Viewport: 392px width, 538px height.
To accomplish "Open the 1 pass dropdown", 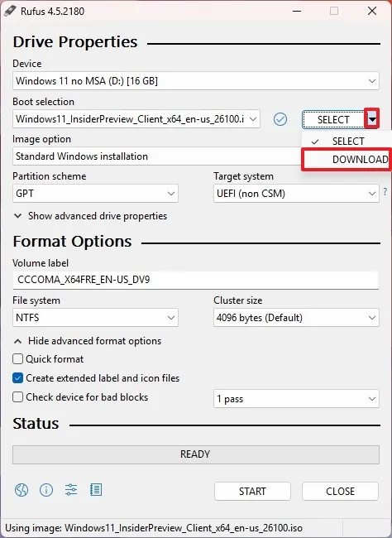I will point(296,399).
